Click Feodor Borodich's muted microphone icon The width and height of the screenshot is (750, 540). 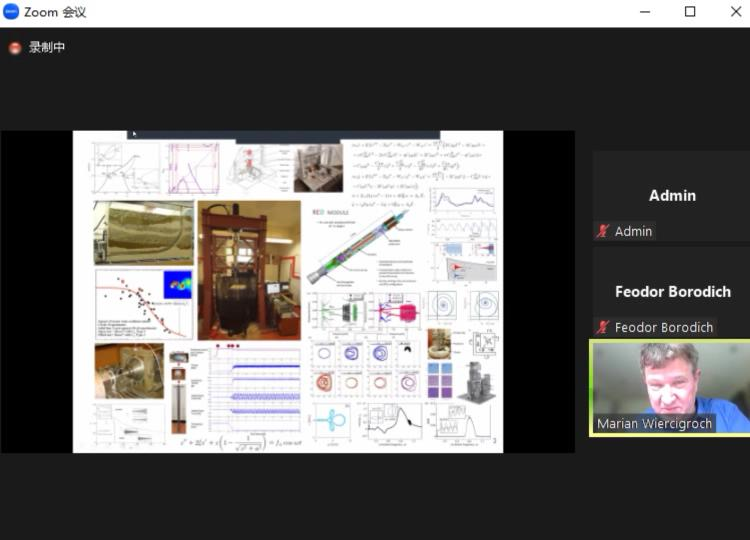coord(602,327)
